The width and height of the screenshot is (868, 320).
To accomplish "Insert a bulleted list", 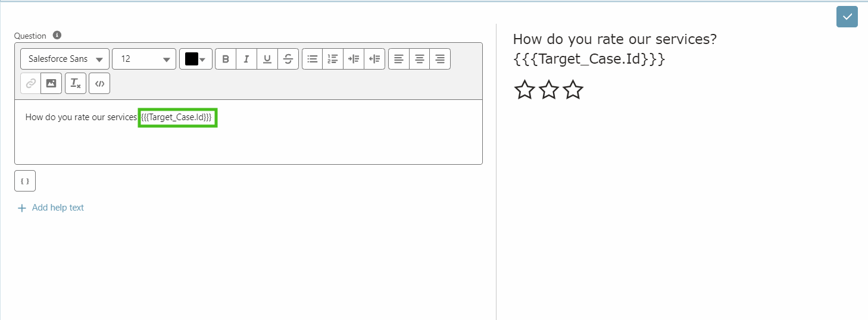I will tap(313, 59).
